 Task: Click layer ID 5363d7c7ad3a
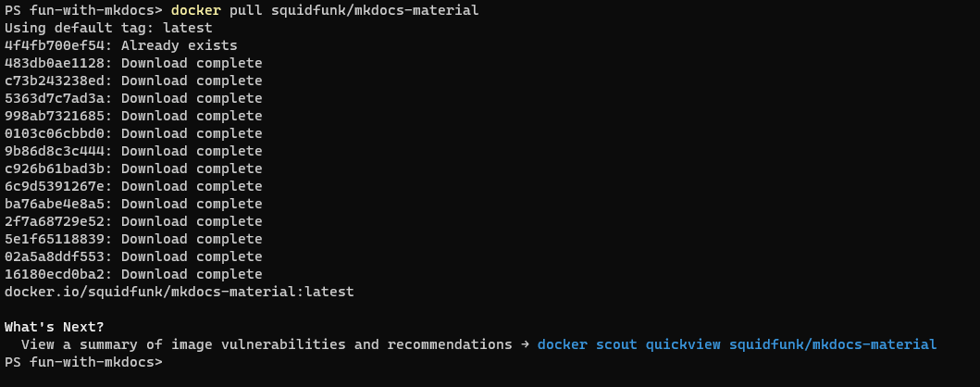click(x=57, y=98)
